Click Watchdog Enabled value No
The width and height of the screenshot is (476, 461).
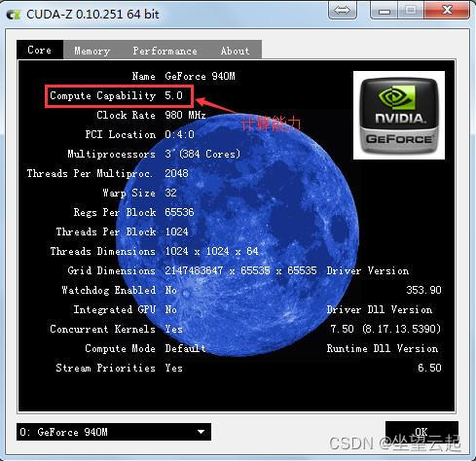[x=170, y=290]
